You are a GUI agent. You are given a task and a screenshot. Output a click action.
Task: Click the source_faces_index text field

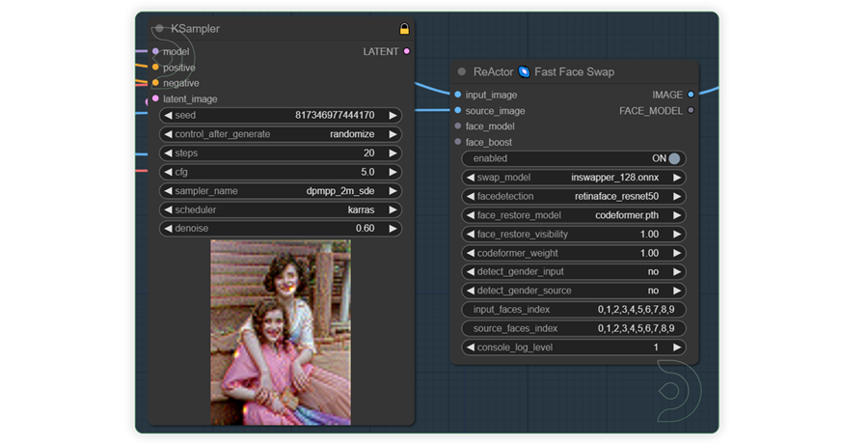[574, 328]
